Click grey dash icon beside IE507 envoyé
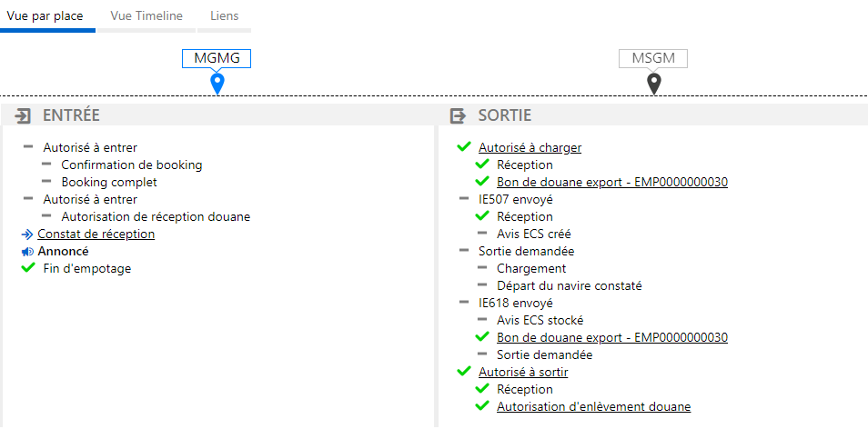 (x=464, y=198)
